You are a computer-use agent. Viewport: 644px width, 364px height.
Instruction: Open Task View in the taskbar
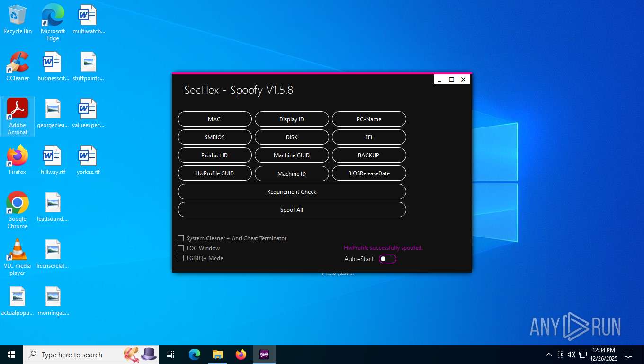click(x=170, y=355)
